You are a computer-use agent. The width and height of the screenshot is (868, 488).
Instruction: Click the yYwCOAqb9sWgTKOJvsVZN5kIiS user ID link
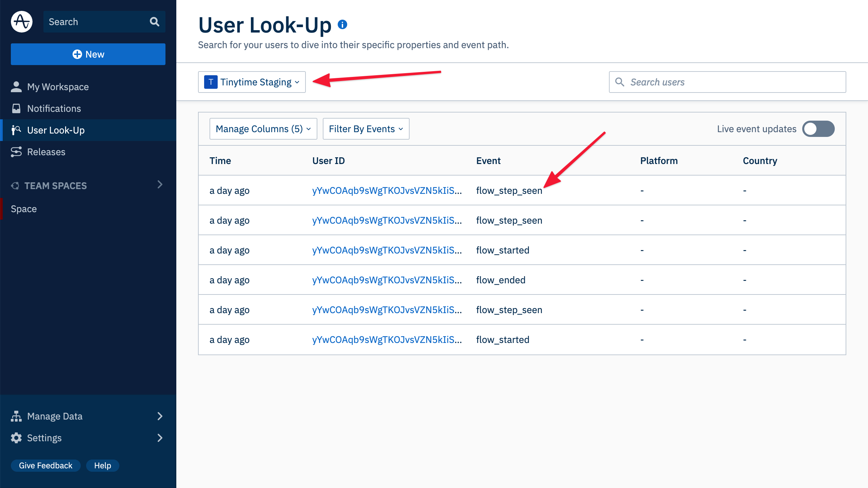[387, 190]
